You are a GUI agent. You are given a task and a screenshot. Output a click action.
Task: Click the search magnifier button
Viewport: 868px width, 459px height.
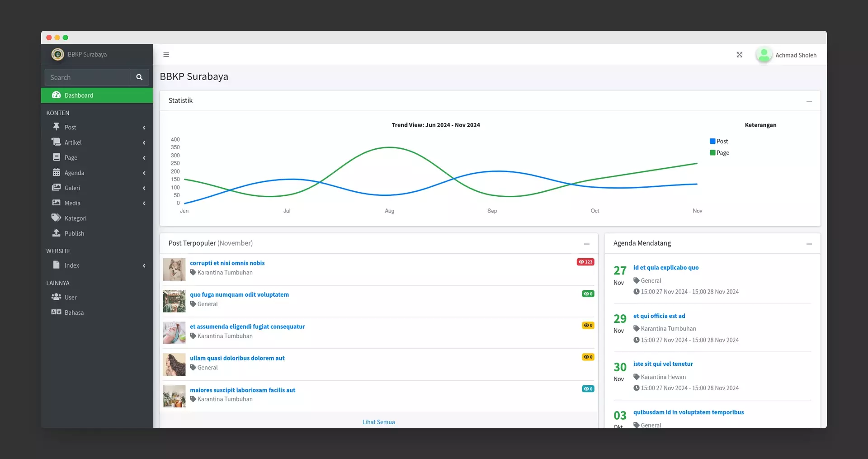139,77
